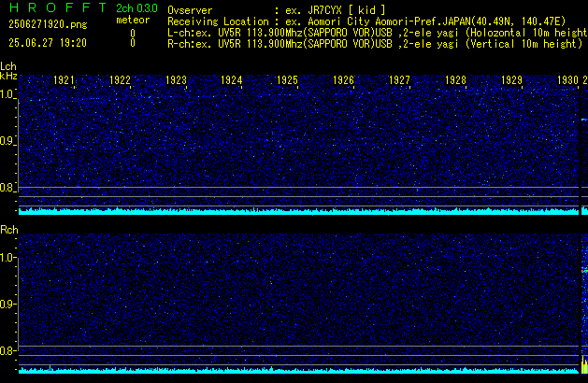Viewport: 588px width, 383px height.
Task: Click the cyan signal level strip under Rch
Action: (x=298, y=370)
